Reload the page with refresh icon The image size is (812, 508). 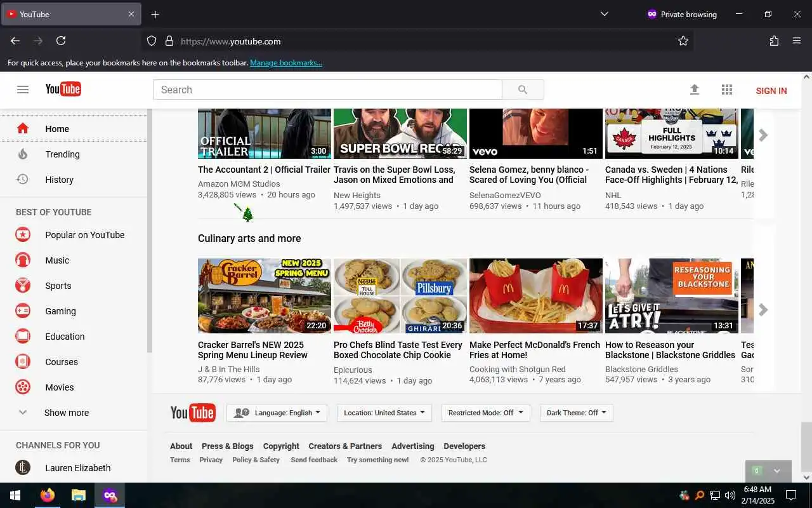coord(61,41)
